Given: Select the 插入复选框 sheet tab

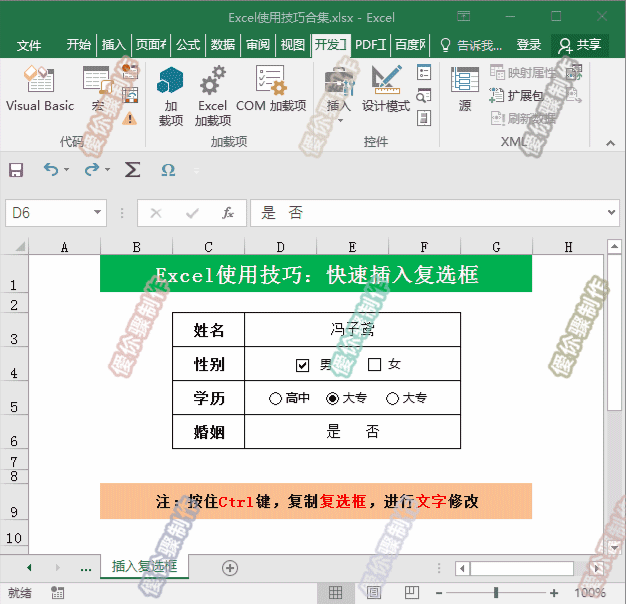Looking at the screenshot, I should click(145, 566).
